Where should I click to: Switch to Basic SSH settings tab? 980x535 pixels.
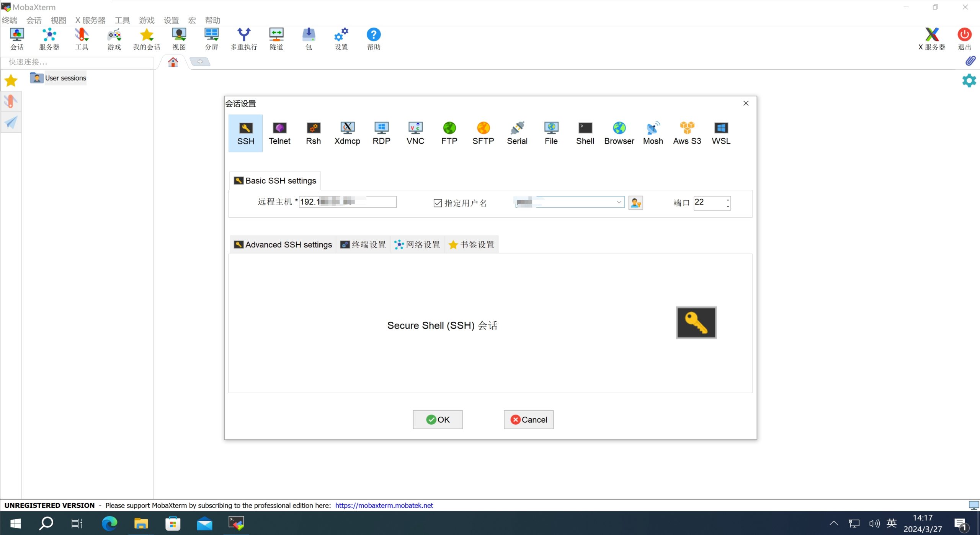(275, 181)
